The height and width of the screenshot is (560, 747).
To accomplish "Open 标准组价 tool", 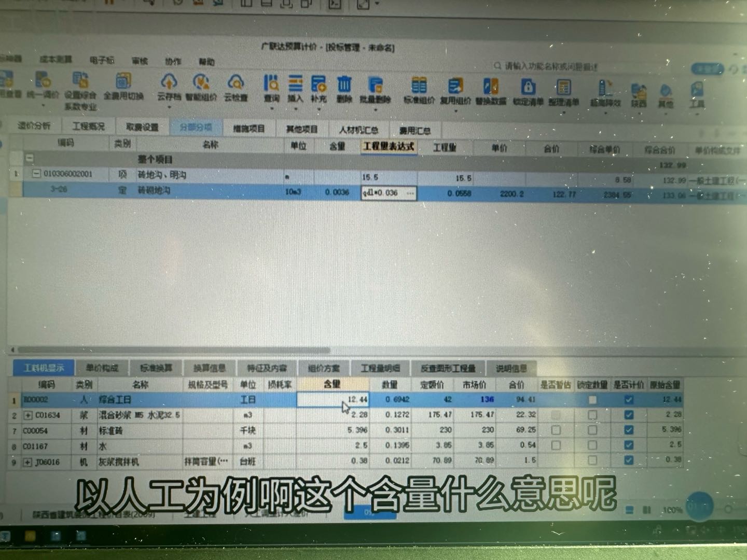I will (x=419, y=85).
